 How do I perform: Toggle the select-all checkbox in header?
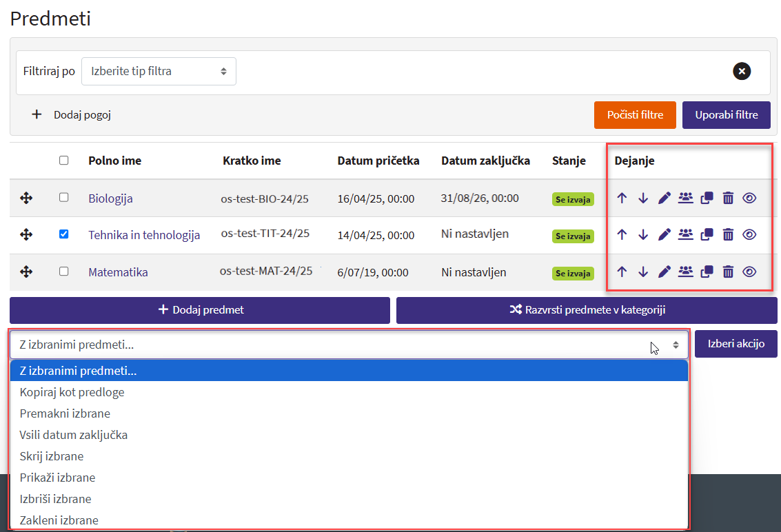64,161
